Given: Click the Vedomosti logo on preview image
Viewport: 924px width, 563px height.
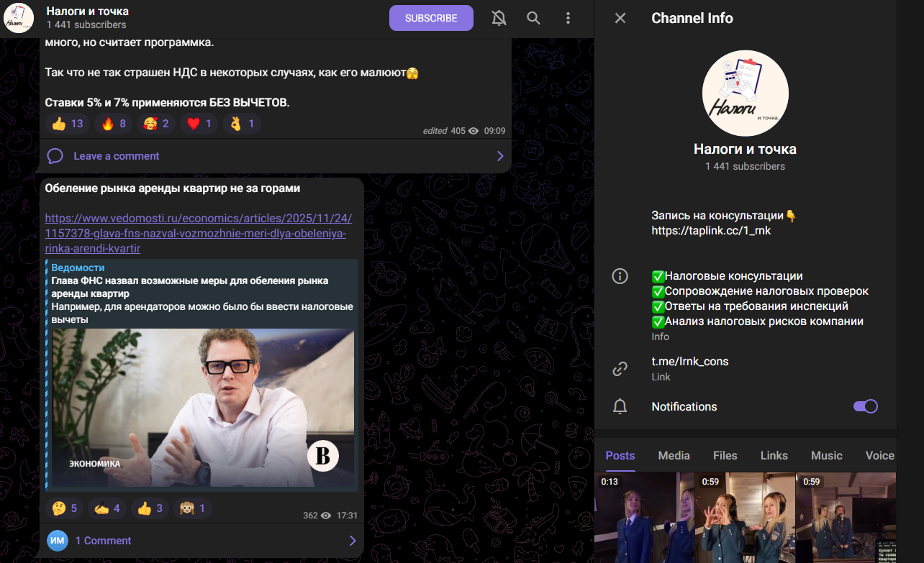Looking at the screenshot, I should [322, 456].
